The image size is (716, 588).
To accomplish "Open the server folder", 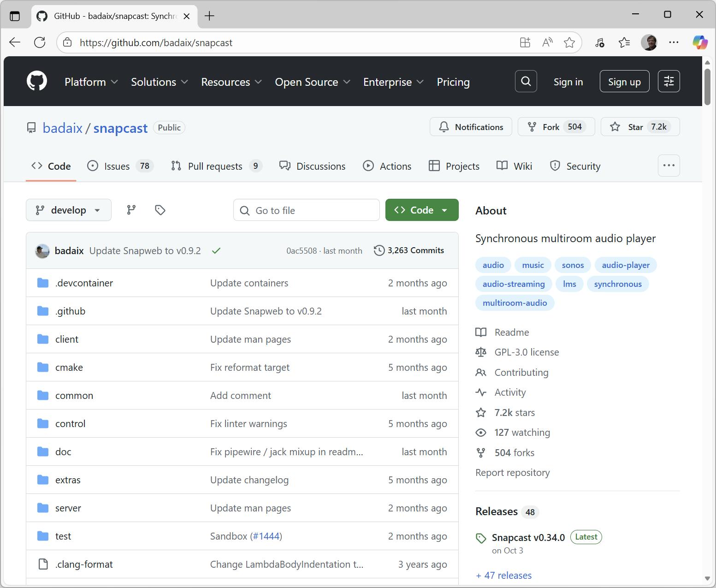I will pyautogui.click(x=68, y=508).
